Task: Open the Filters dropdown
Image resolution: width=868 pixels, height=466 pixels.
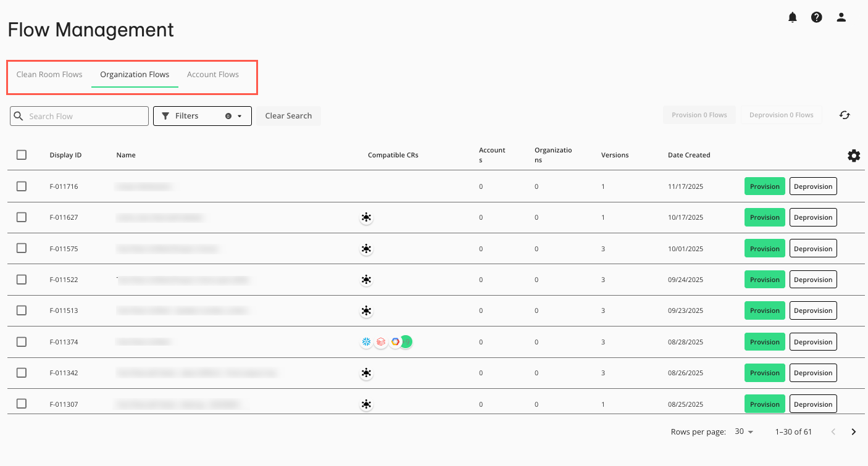Action: (202, 116)
